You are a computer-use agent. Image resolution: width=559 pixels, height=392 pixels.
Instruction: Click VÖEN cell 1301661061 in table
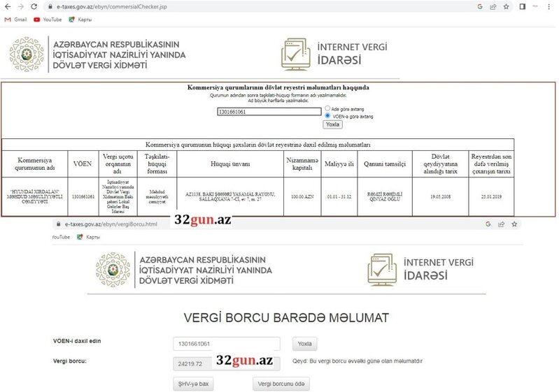(83, 196)
